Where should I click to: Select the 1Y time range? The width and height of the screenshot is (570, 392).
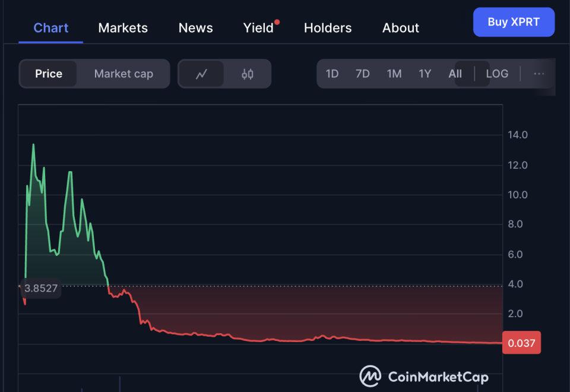425,74
